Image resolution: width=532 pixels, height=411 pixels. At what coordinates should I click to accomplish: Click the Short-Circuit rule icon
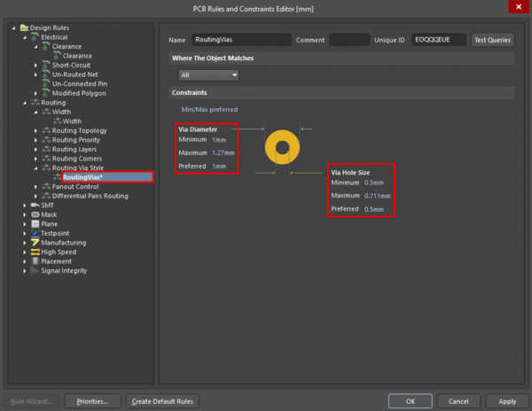coord(46,65)
